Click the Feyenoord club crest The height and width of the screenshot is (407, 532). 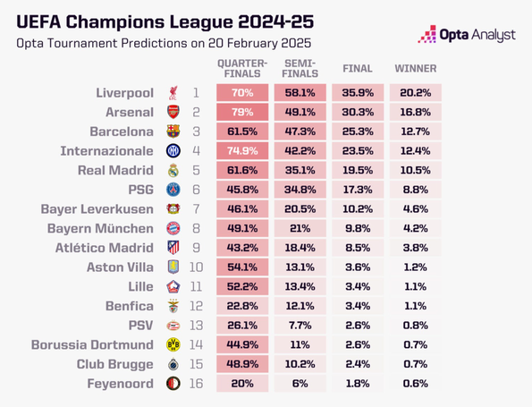(173, 383)
